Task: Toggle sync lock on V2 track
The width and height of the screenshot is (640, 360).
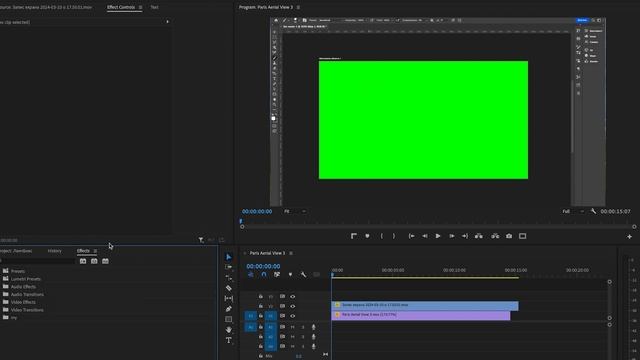Action: tap(282, 306)
